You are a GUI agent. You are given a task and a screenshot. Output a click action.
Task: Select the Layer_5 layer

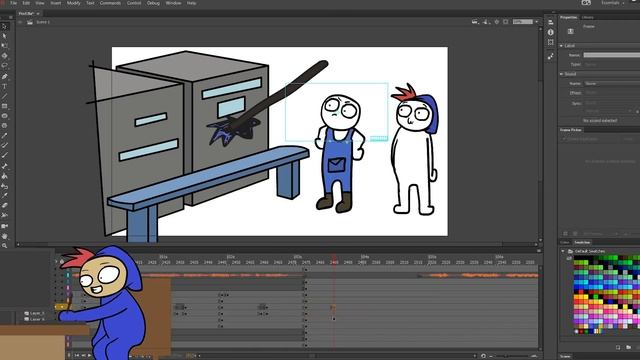pyautogui.click(x=37, y=313)
